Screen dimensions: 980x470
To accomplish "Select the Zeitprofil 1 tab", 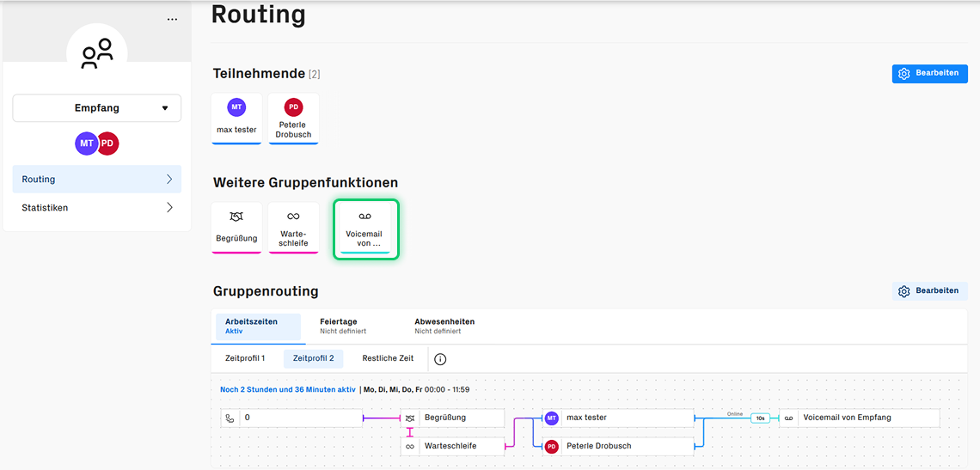I will point(246,359).
